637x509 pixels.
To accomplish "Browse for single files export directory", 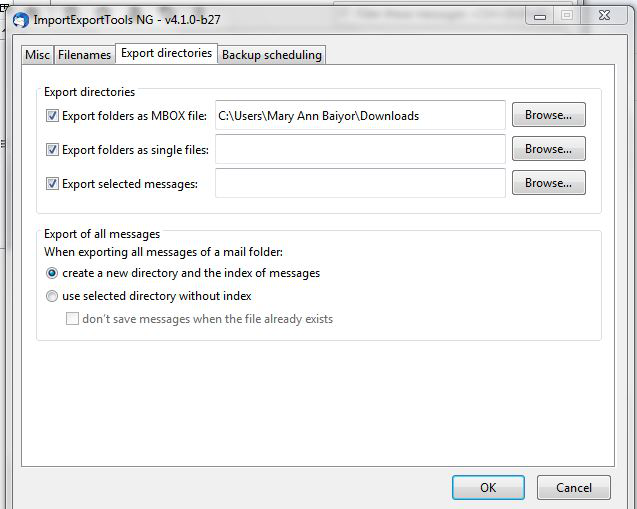I will click(x=548, y=149).
